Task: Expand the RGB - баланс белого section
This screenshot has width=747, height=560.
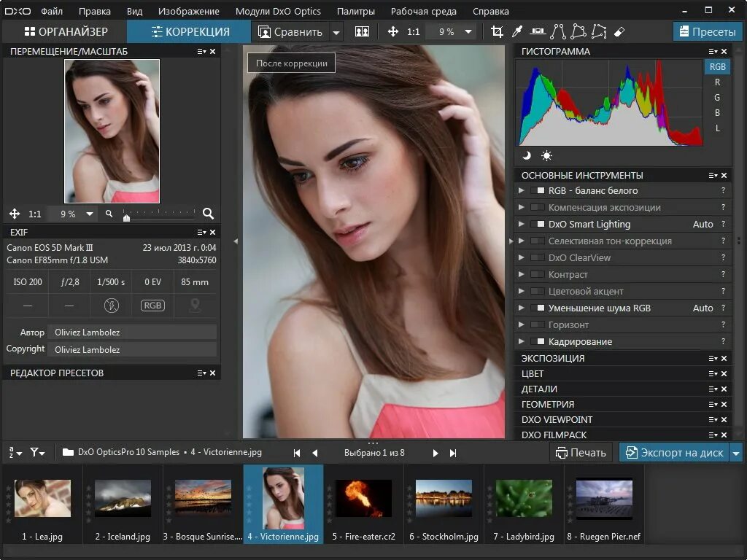Action: [x=521, y=191]
